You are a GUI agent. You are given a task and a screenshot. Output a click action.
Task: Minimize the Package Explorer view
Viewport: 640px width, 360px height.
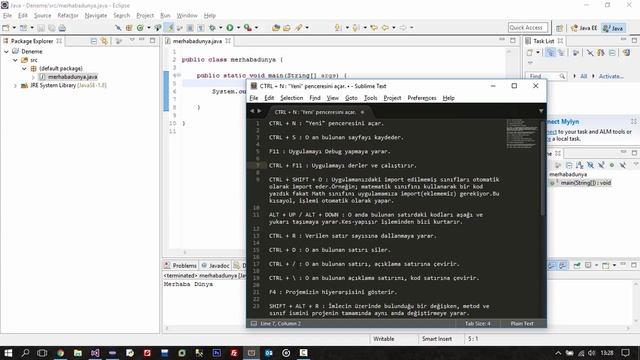click(142, 40)
